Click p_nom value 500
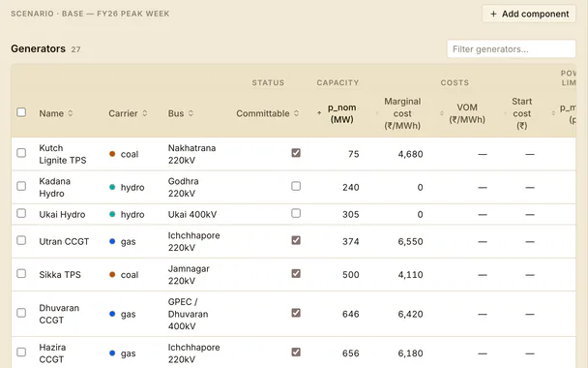The height and width of the screenshot is (368, 588). [351, 274]
